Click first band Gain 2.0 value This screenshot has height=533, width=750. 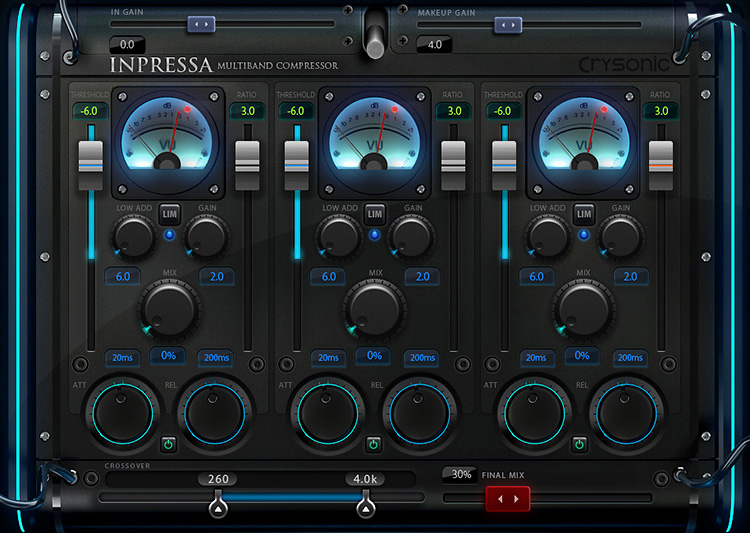click(217, 277)
